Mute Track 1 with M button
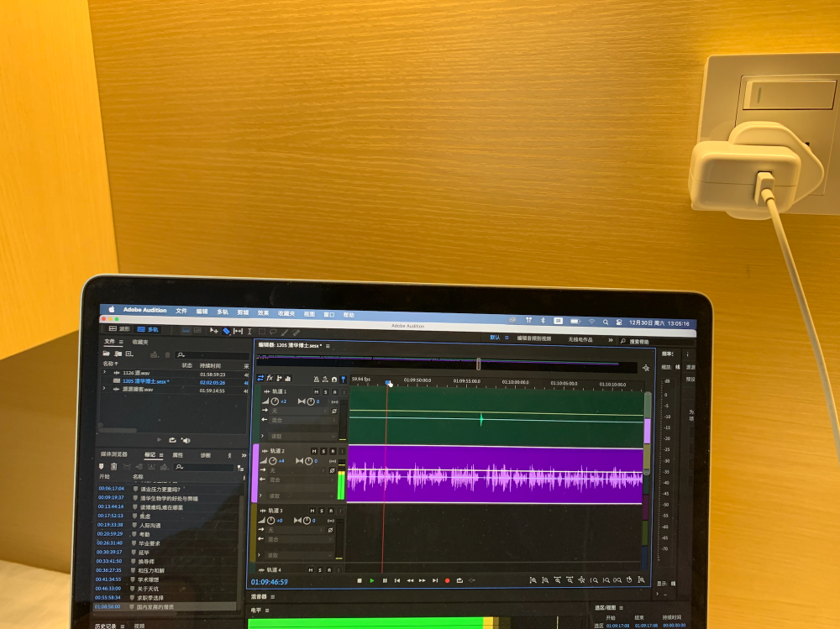Viewport: 840px width, 629px height. (316, 391)
